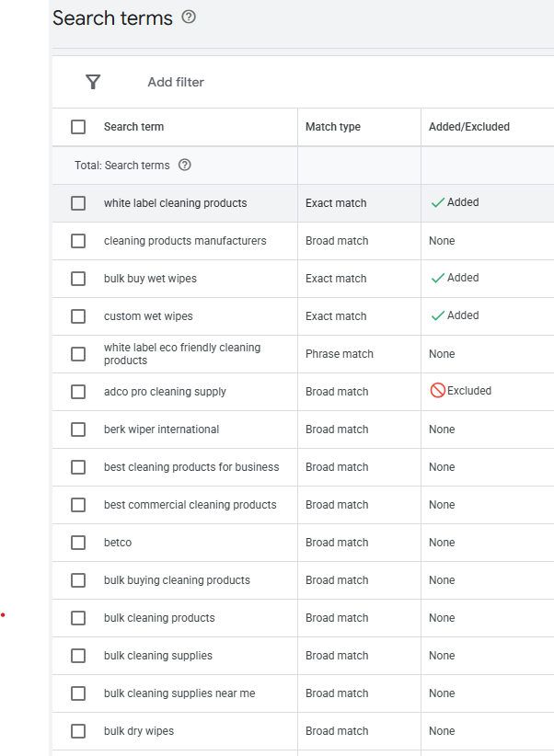The height and width of the screenshot is (756, 554).
Task: Sort by the Match type column header
Action: click(333, 127)
